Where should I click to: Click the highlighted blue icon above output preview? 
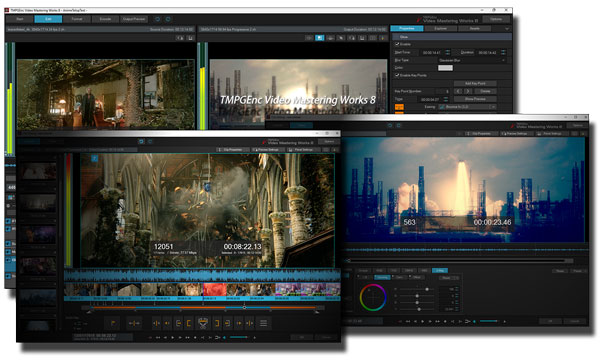[320, 38]
